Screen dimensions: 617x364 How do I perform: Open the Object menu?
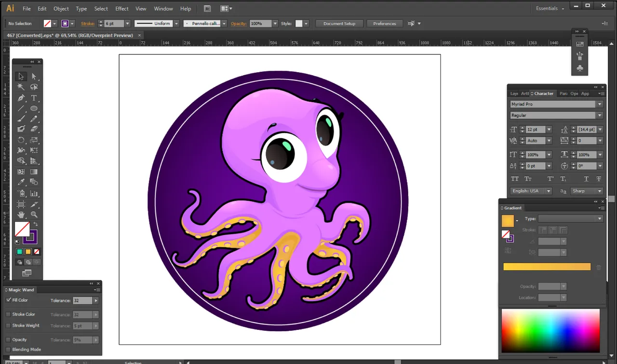(x=61, y=9)
